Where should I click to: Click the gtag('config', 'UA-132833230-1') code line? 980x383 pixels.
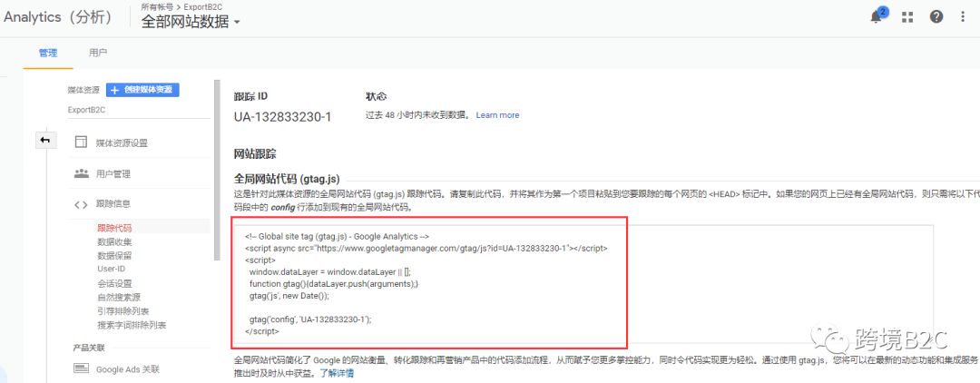(x=310, y=319)
